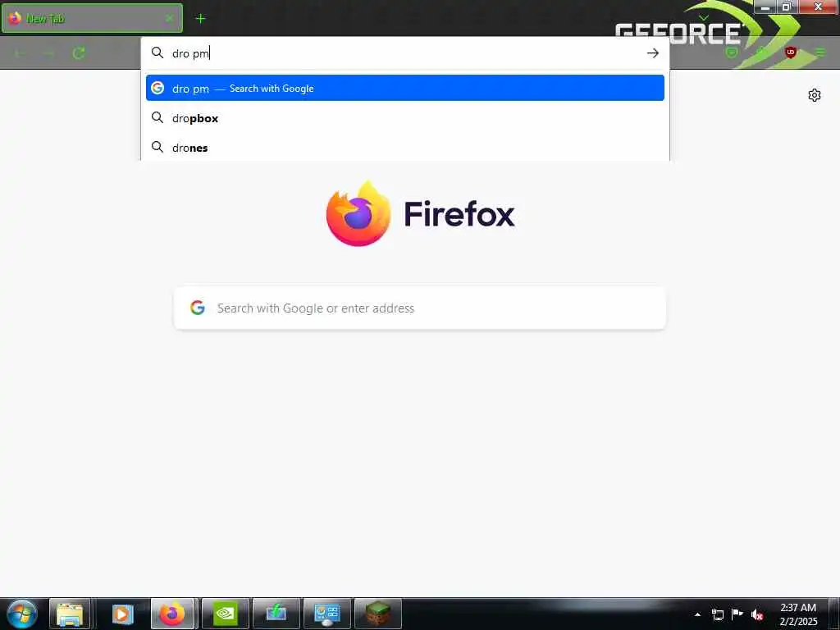Viewport: 840px width, 630px height.
Task: Click the Save to Pocket toolbar icon
Action: 731,52
